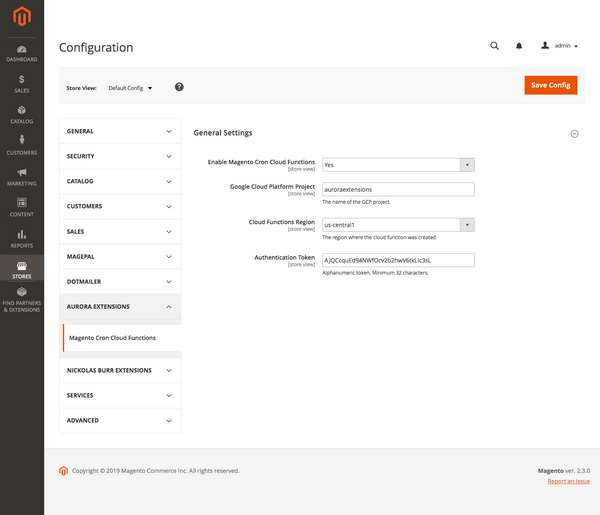Open the Store View Default Config dropdown
The width and height of the screenshot is (600, 515).
coord(130,88)
